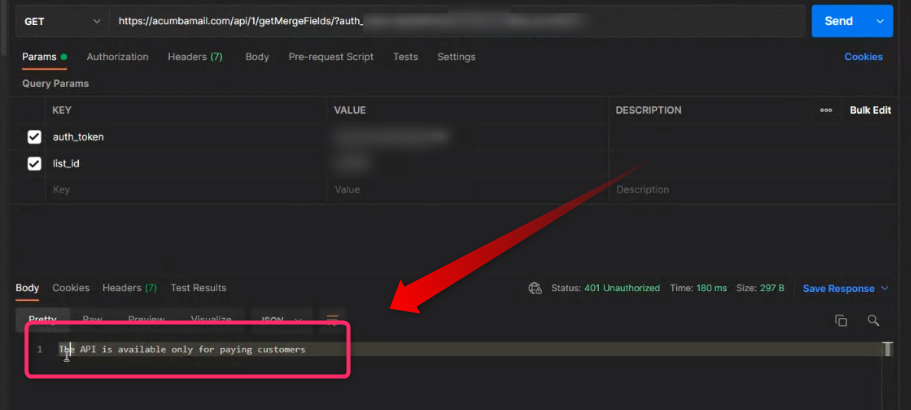Open the Cookies link at right

tap(863, 57)
